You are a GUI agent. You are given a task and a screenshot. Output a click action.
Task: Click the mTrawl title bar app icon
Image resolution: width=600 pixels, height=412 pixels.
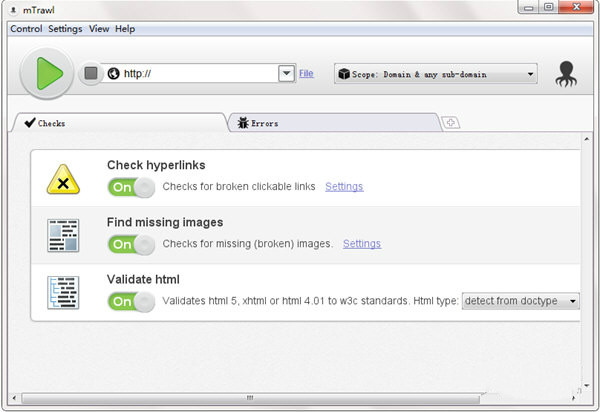[13, 10]
